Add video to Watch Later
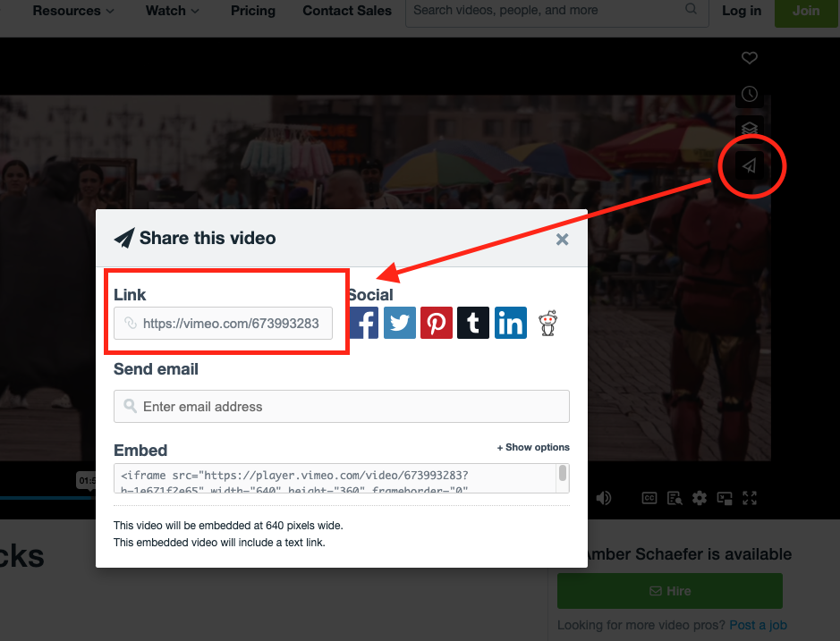840x641 pixels. pos(750,94)
